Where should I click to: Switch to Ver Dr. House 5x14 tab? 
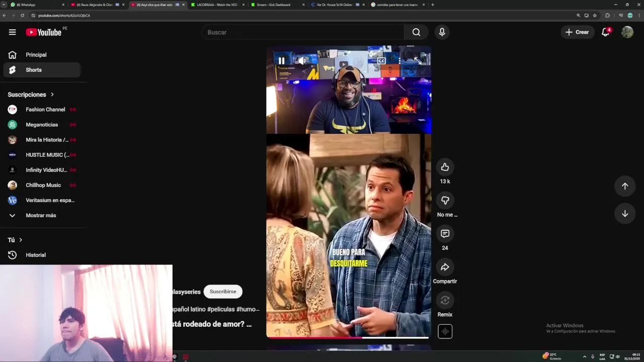click(x=338, y=5)
